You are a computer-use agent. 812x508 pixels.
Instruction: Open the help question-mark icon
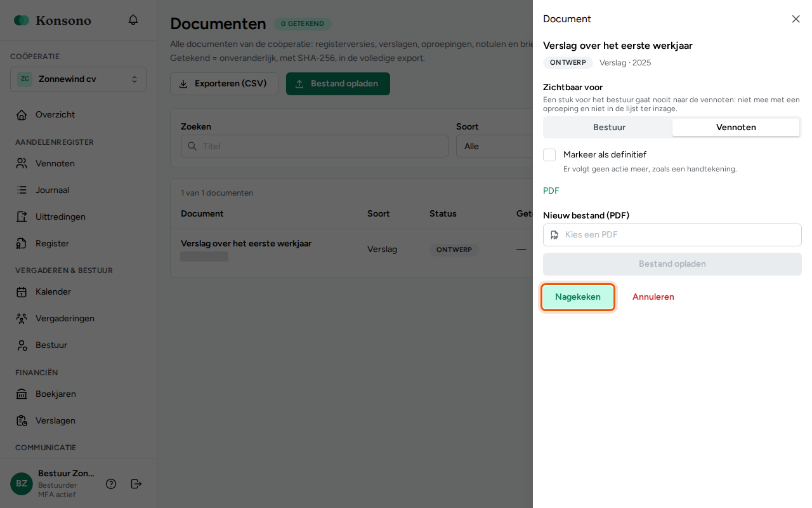[x=111, y=484]
